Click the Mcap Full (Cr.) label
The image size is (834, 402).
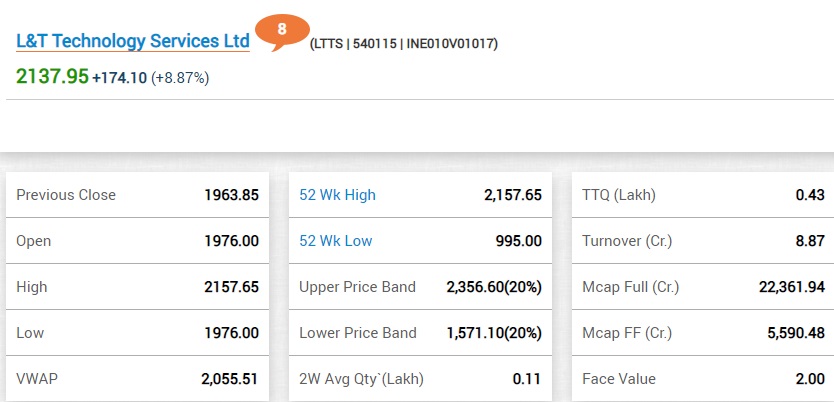pyautogui.click(x=631, y=288)
